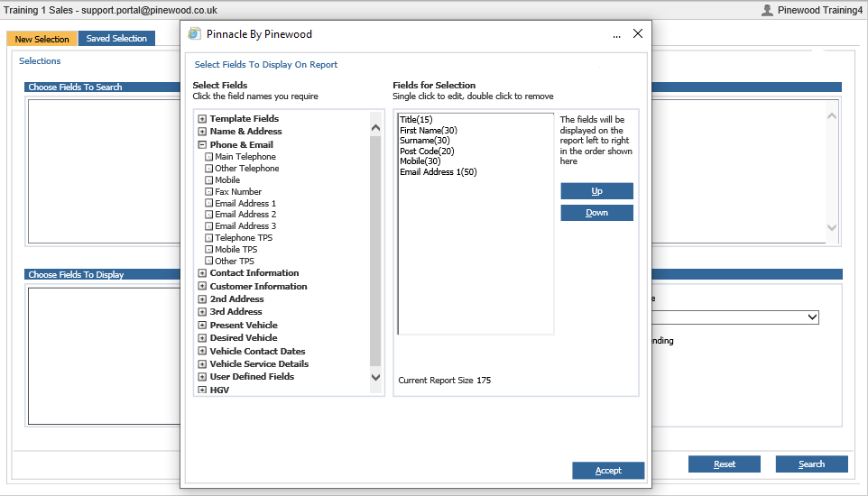Move selected field Up
This screenshot has height=496, width=868.
pos(596,191)
